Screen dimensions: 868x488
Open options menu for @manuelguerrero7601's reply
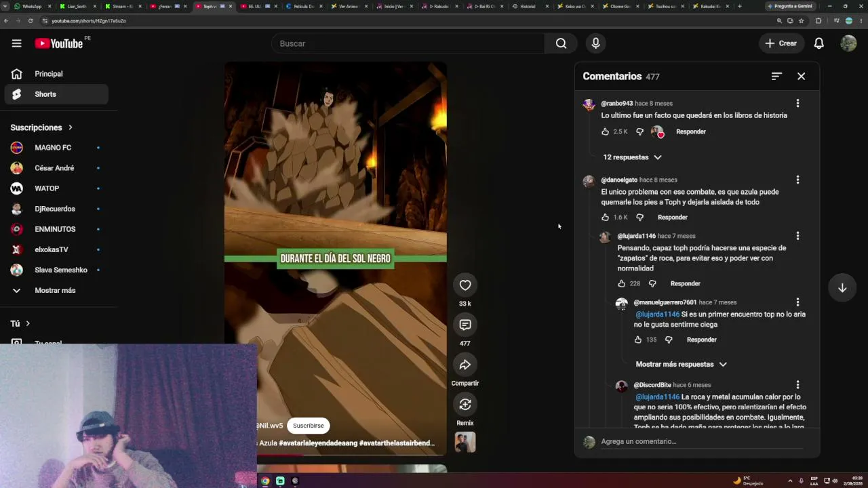(797, 302)
